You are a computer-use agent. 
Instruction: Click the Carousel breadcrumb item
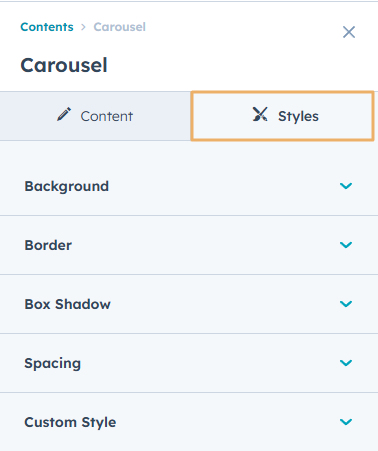click(x=119, y=27)
